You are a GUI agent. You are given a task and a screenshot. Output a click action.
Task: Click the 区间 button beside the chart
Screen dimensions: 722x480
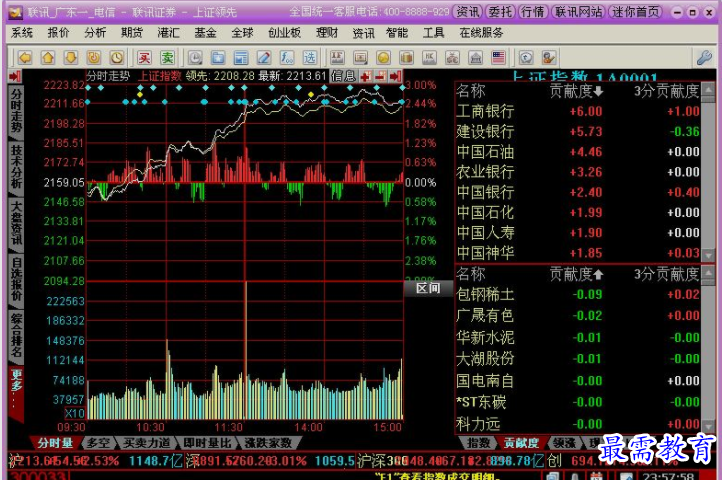coord(428,288)
